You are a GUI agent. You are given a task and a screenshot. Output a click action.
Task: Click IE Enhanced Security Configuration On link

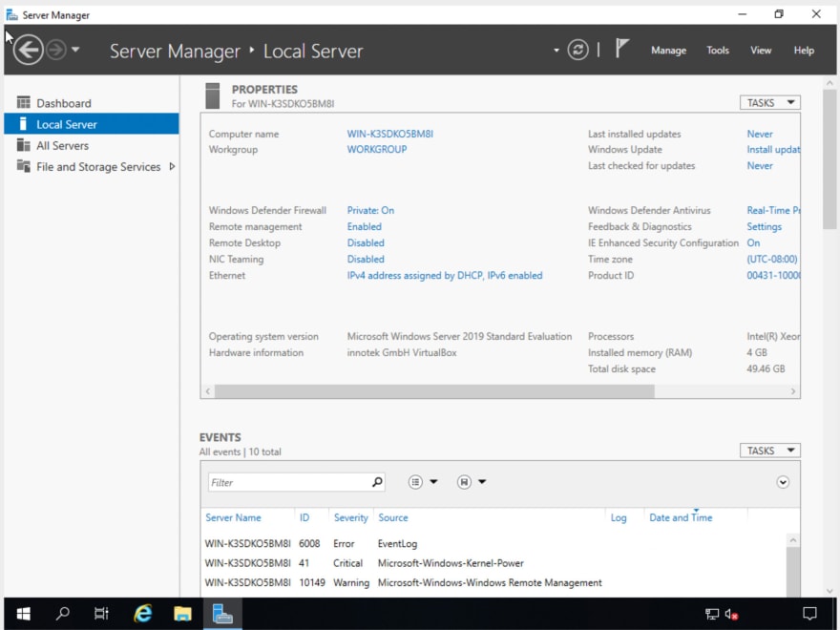pos(753,242)
